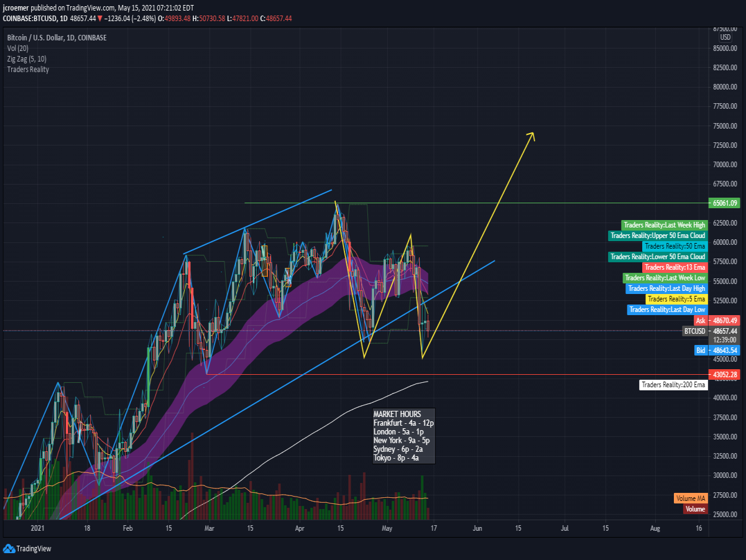Click the Bid 48643.54 price label
This screenshot has width=746, height=560.
tap(717, 351)
